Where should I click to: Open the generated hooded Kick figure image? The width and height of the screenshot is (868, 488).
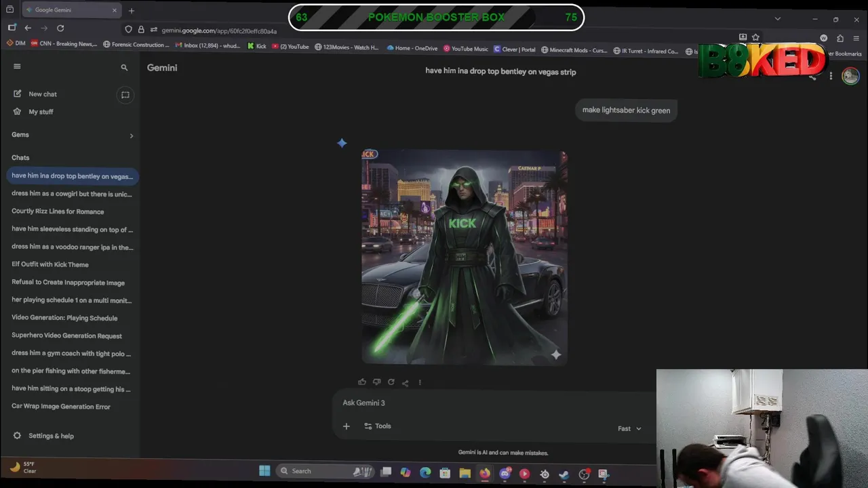[x=465, y=258]
